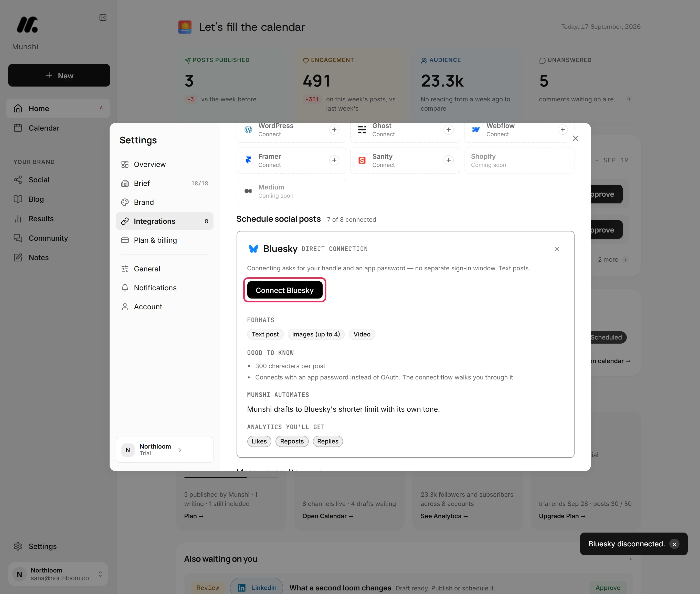Screen dimensions: 700x594
Task: Click the "7 of 8 connected" text
Action: [x=352, y=220]
